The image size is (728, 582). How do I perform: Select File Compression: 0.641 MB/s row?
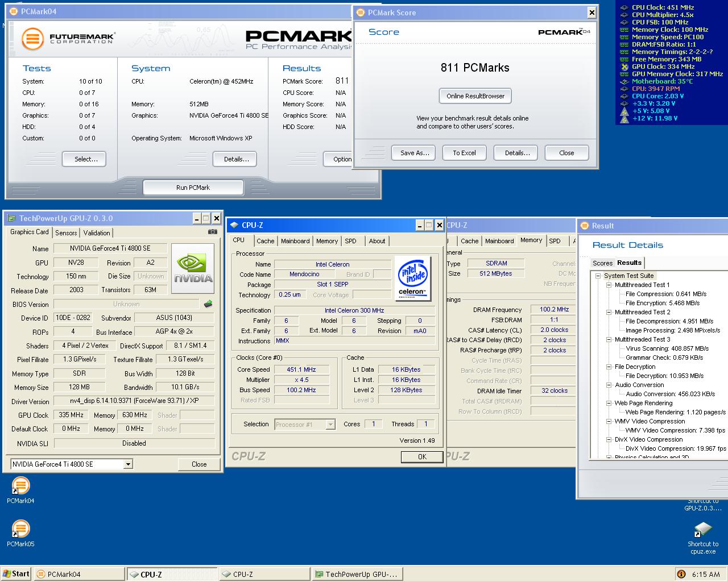(665, 294)
